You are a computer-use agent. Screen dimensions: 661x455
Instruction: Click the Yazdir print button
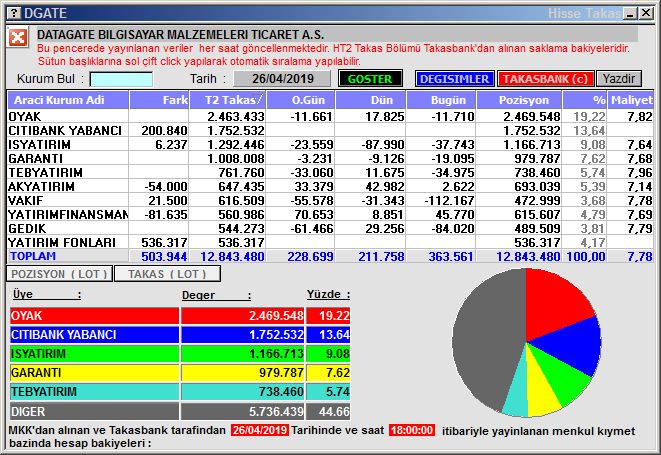(x=619, y=79)
